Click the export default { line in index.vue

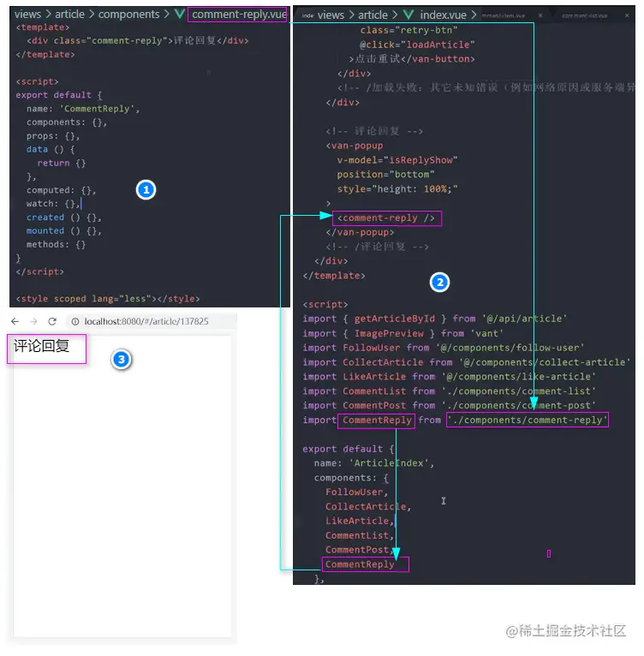(349, 449)
